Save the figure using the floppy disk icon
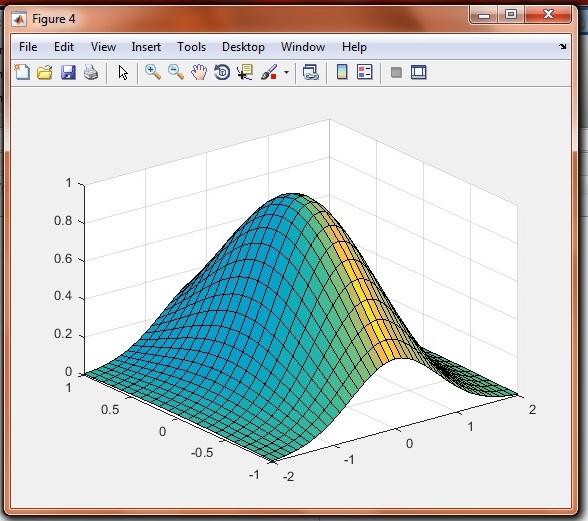Viewport: 588px width, 521px height. pos(68,72)
